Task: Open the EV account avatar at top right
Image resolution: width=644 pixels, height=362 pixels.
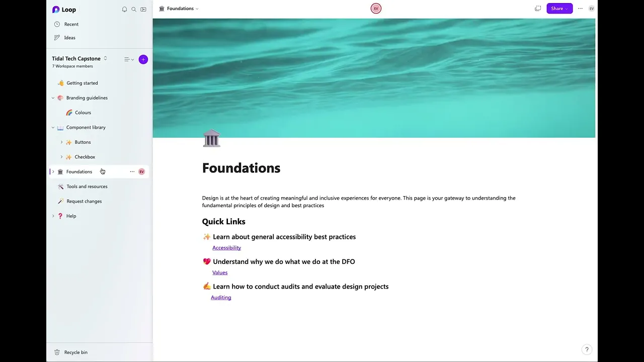Action: pos(591,9)
